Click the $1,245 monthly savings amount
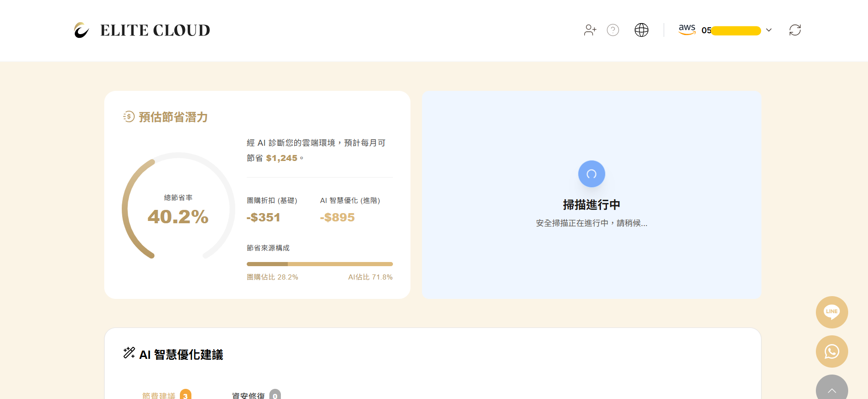 281,158
